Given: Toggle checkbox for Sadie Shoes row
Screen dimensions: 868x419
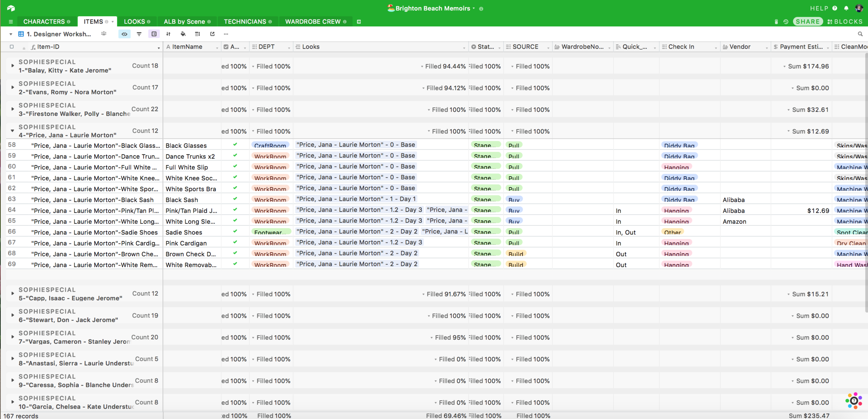Looking at the screenshot, I should 235,231.
